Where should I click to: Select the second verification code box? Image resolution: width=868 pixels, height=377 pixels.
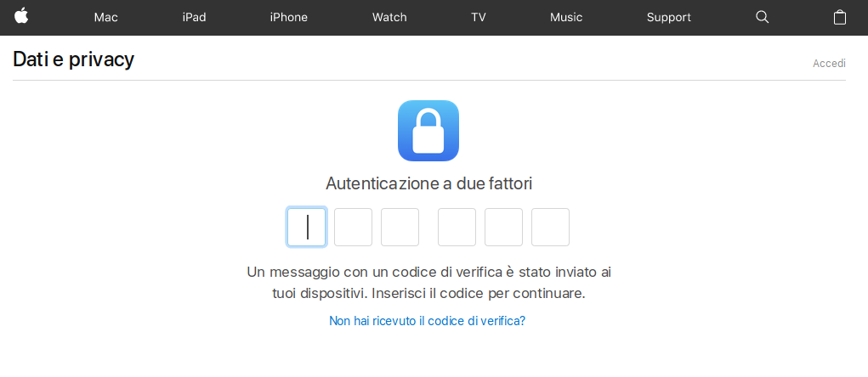353,227
